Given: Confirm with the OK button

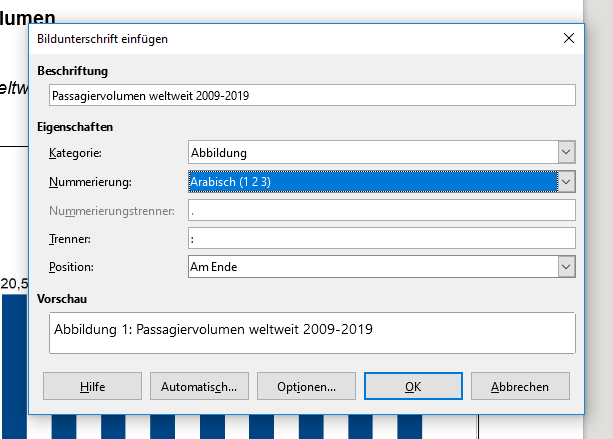Looking at the screenshot, I should [413, 386].
